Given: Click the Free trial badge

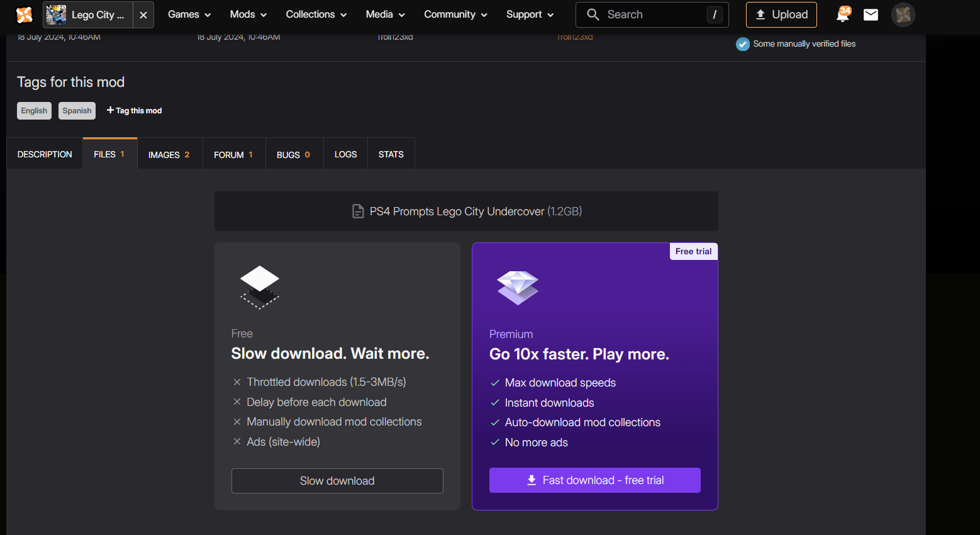Looking at the screenshot, I should (694, 252).
